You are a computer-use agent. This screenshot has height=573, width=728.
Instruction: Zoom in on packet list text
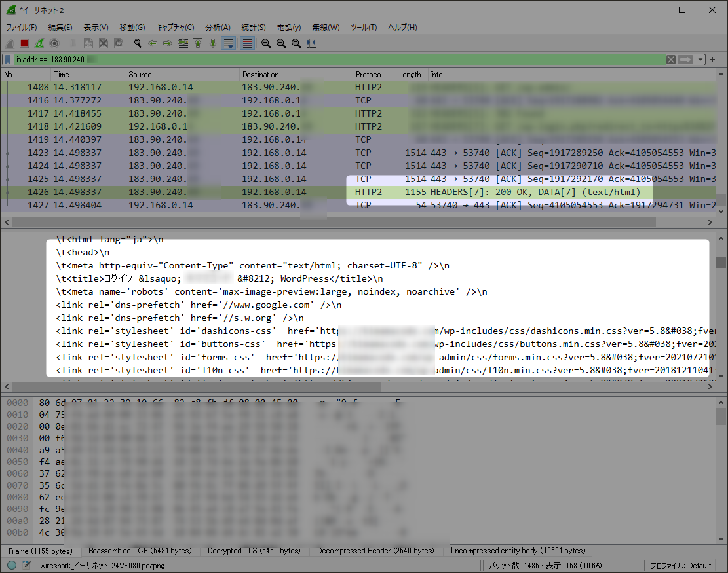point(265,43)
